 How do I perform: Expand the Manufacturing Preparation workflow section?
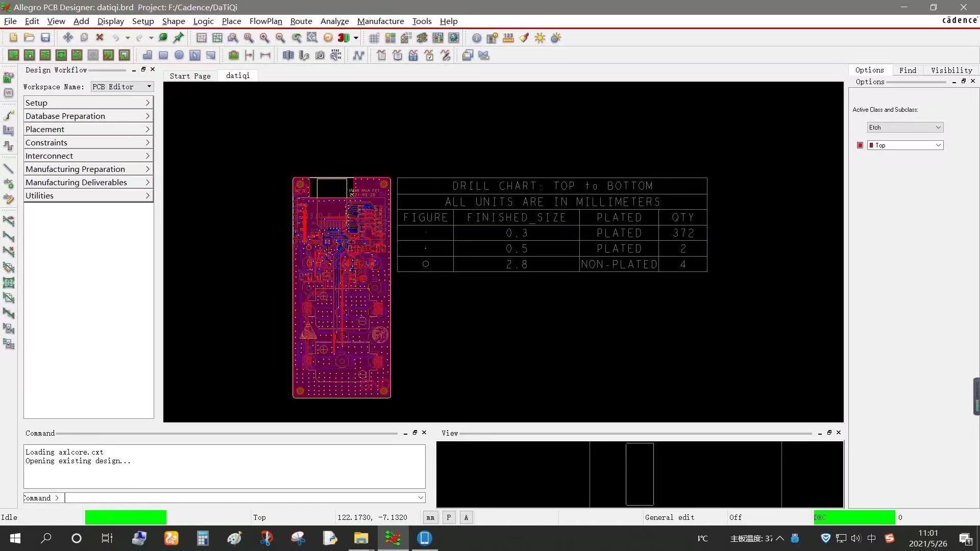click(88, 169)
